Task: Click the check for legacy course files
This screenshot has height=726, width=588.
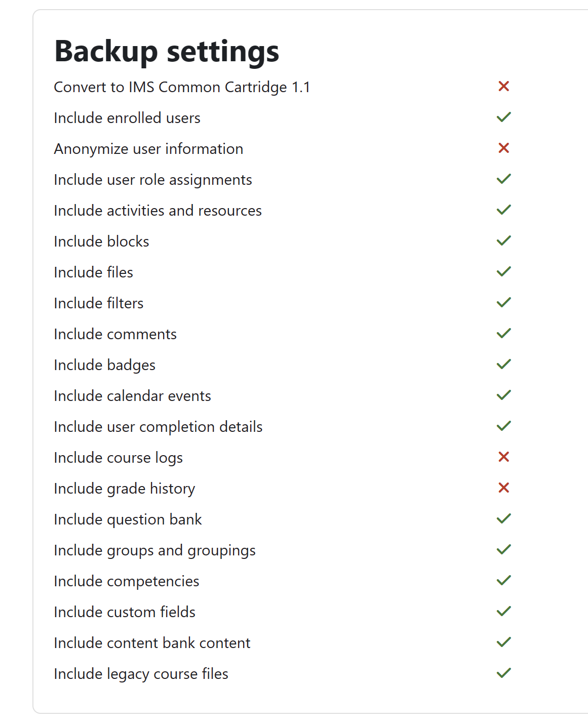Action: pos(504,673)
